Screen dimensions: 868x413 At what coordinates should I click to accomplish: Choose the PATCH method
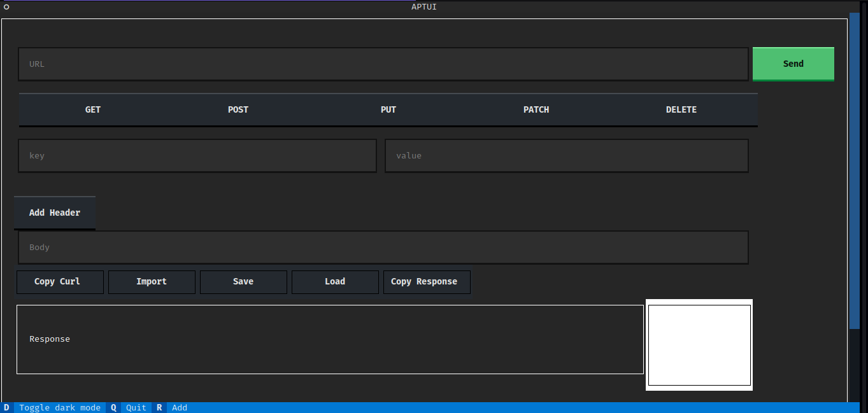pos(536,109)
